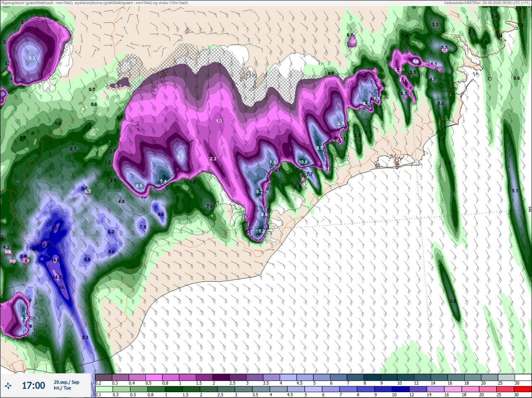
Task: Pick the light lavender 4 swatch in the upper legend row
Action: (288, 377)
